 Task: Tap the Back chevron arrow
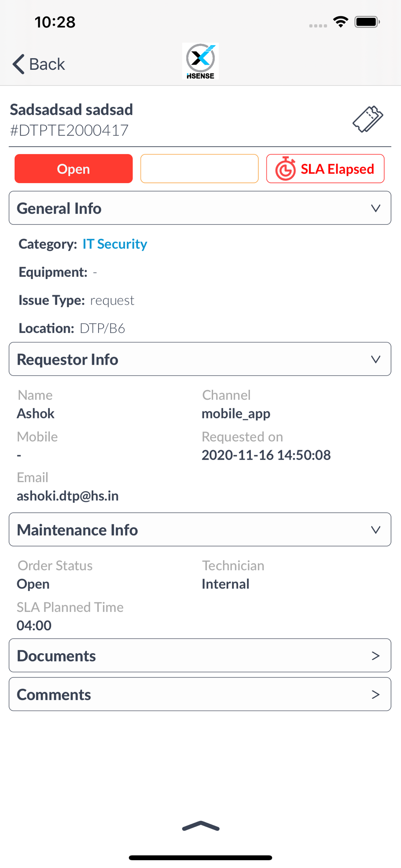[18, 64]
